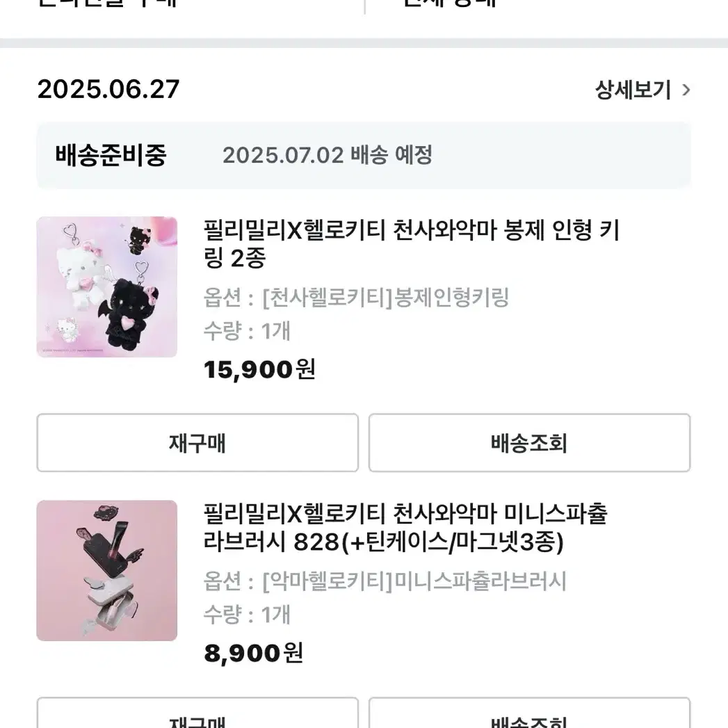728x728 pixels.
Task: Tap the 15,900원 price
Action: tap(259, 369)
